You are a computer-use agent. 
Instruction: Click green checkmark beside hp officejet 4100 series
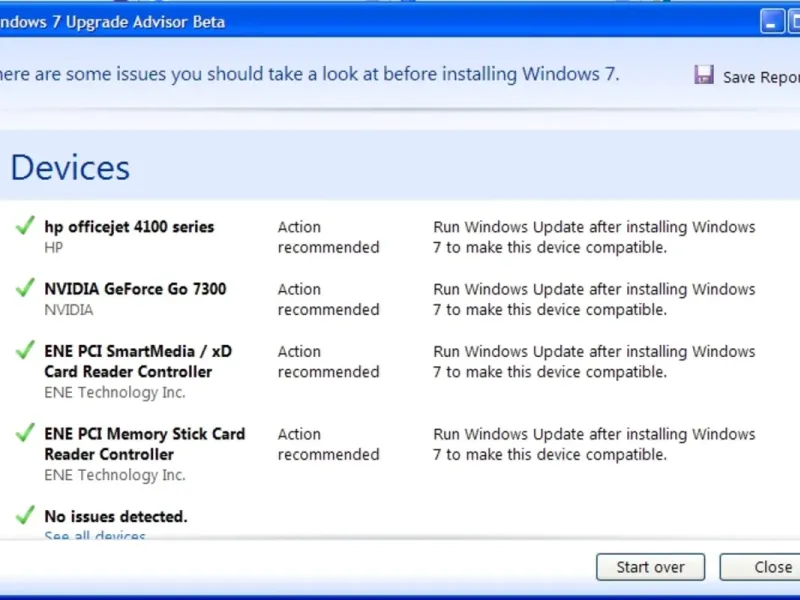[x=26, y=227]
